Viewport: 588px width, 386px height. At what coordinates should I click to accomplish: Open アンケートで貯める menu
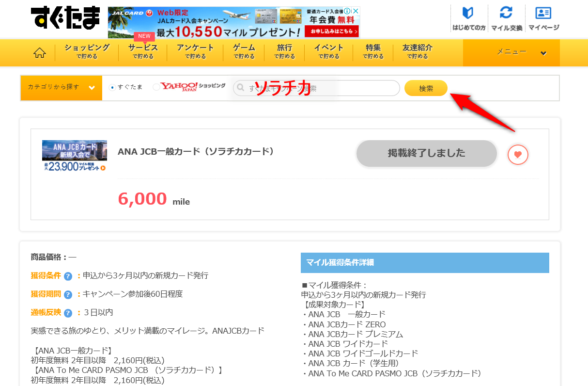pos(195,52)
